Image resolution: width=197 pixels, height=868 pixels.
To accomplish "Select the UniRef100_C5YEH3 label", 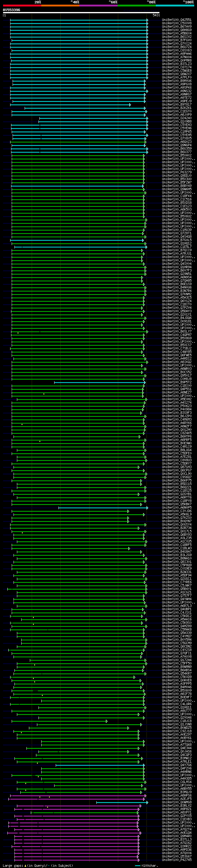I will tap(176, 125).
